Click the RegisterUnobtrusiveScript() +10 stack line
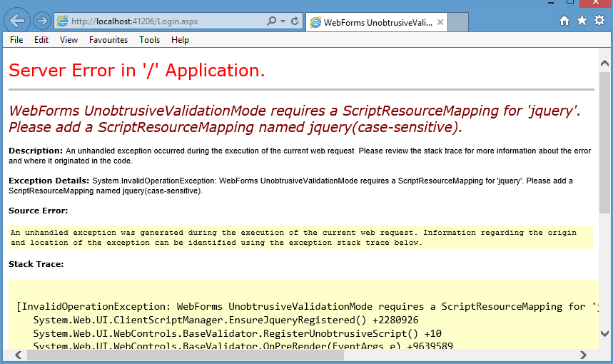 pos(238,333)
